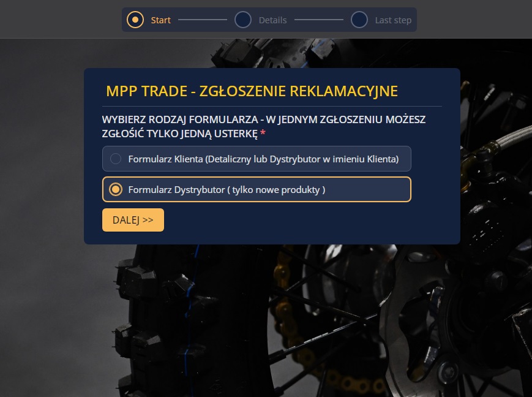The height and width of the screenshot is (397, 532).
Task: Choose the Formularz Klienta option label text
Action: [x=263, y=159]
